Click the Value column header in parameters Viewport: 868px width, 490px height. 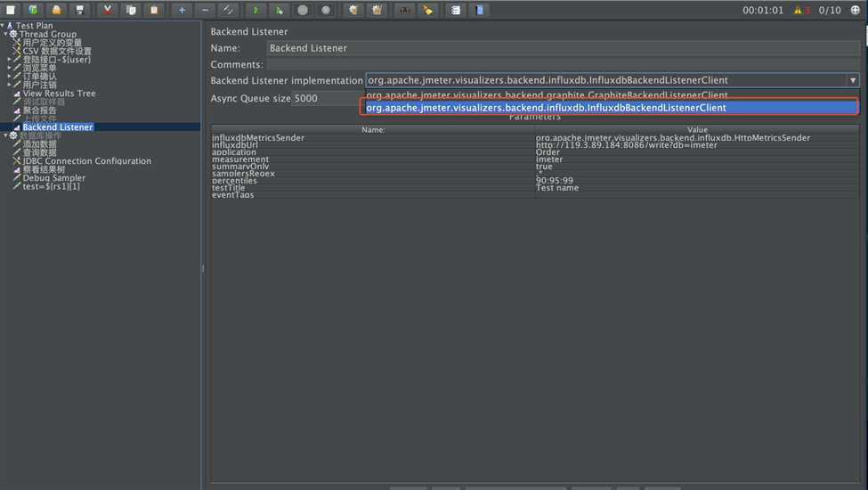[697, 129]
